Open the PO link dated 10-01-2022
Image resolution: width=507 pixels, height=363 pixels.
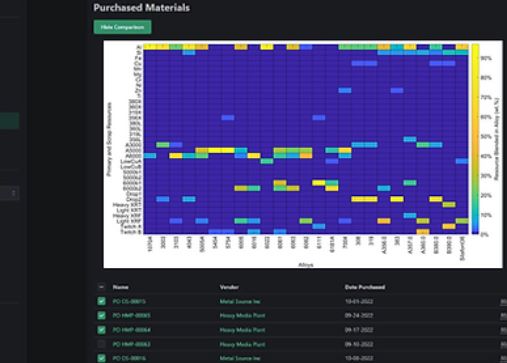point(129,301)
